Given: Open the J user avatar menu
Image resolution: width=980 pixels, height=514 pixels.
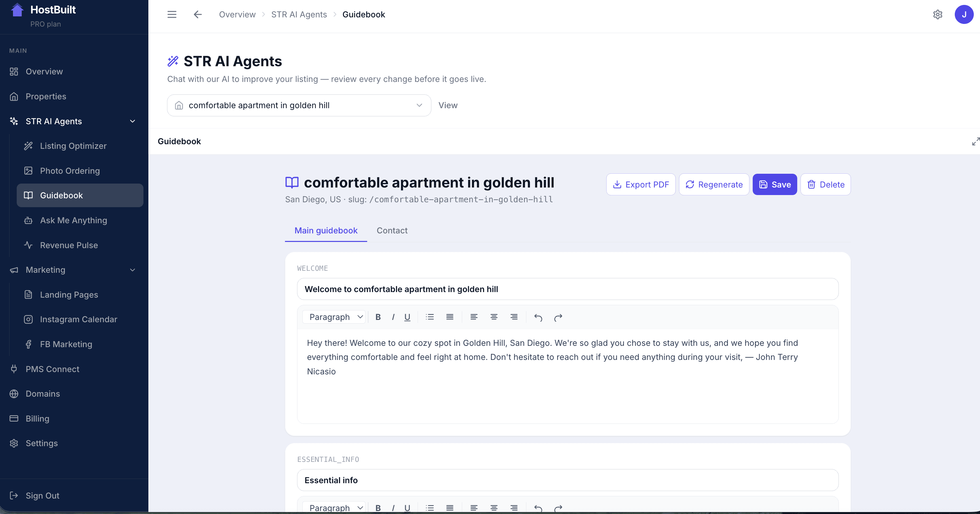Looking at the screenshot, I should (x=964, y=14).
